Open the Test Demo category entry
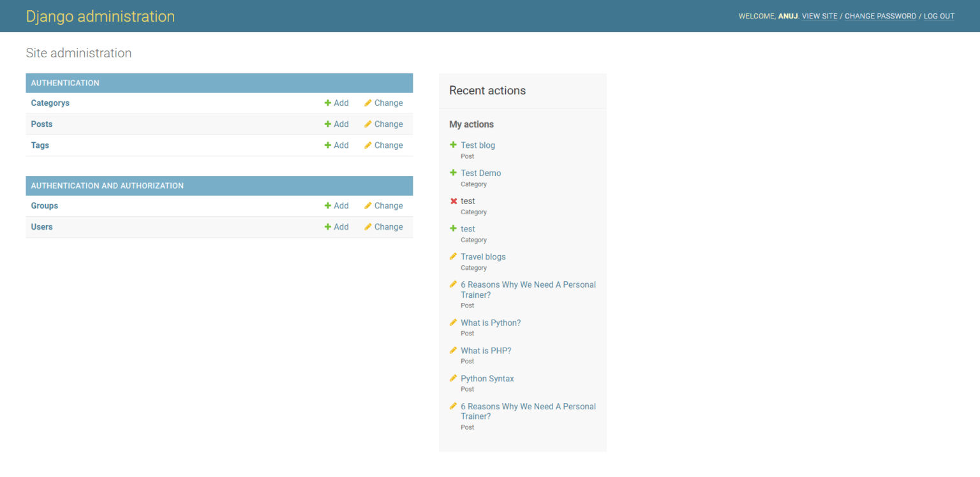Viewport: 980px width, 477px height. pyautogui.click(x=480, y=173)
